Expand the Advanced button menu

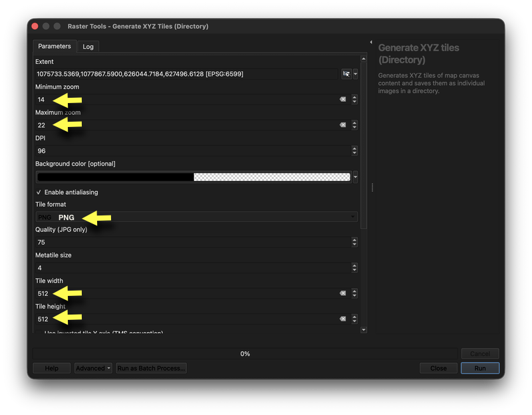93,368
